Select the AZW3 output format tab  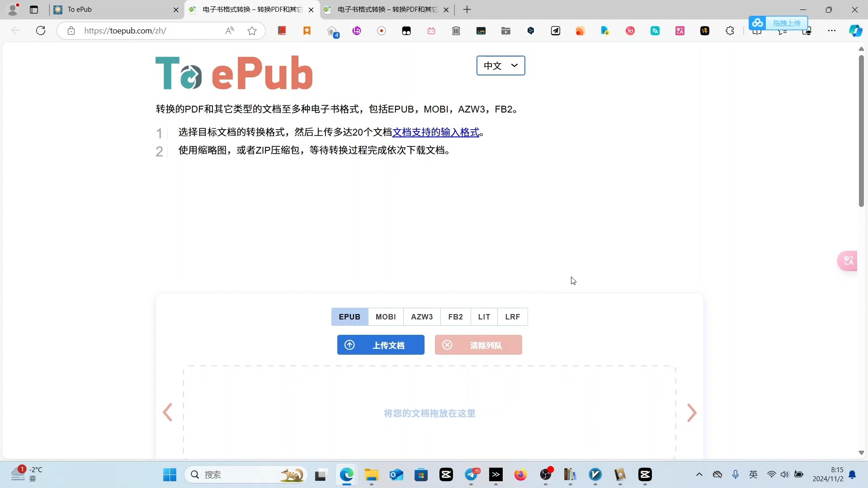click(x=422, y=317)
